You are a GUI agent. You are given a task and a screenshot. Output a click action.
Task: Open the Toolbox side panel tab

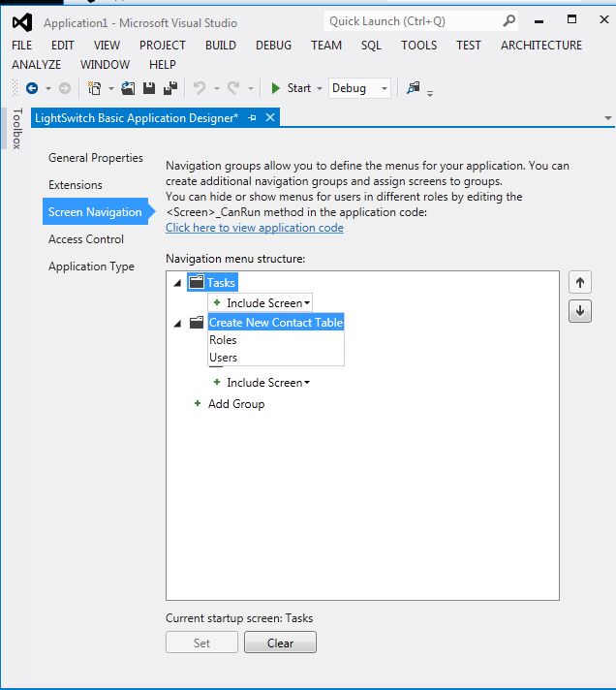(x=16, y=129)
